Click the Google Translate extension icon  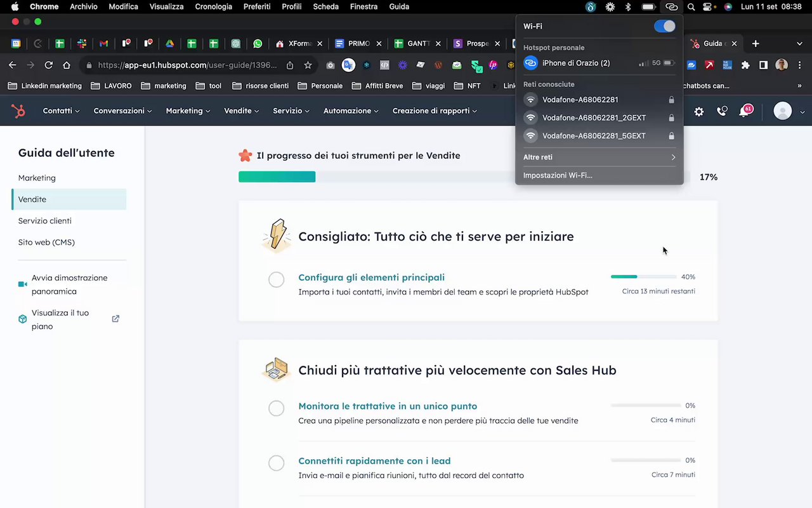click(x=348, y=65)
